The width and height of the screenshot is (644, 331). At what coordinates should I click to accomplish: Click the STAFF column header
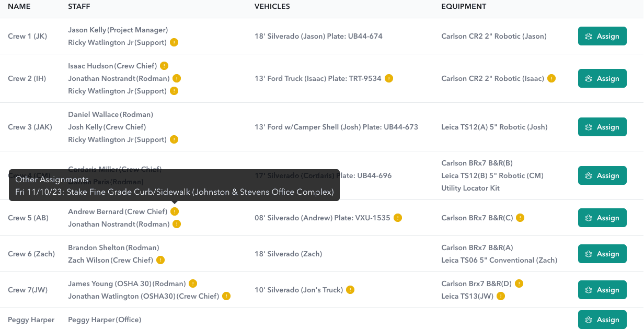click(79, 7)
